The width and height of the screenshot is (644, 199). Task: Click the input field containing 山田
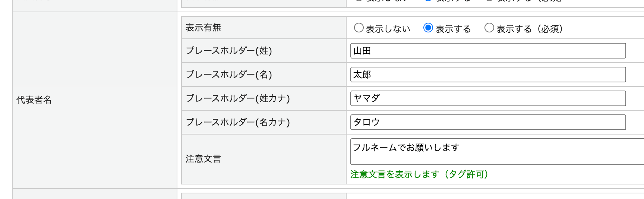click(x=487, y=51)
